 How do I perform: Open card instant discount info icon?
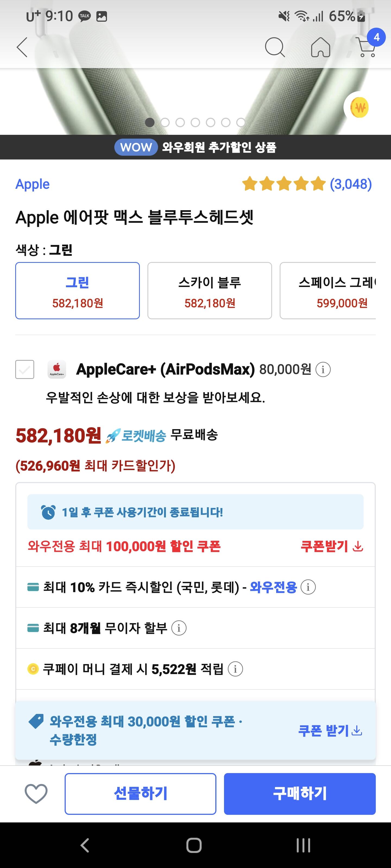[x=308, y=587]
